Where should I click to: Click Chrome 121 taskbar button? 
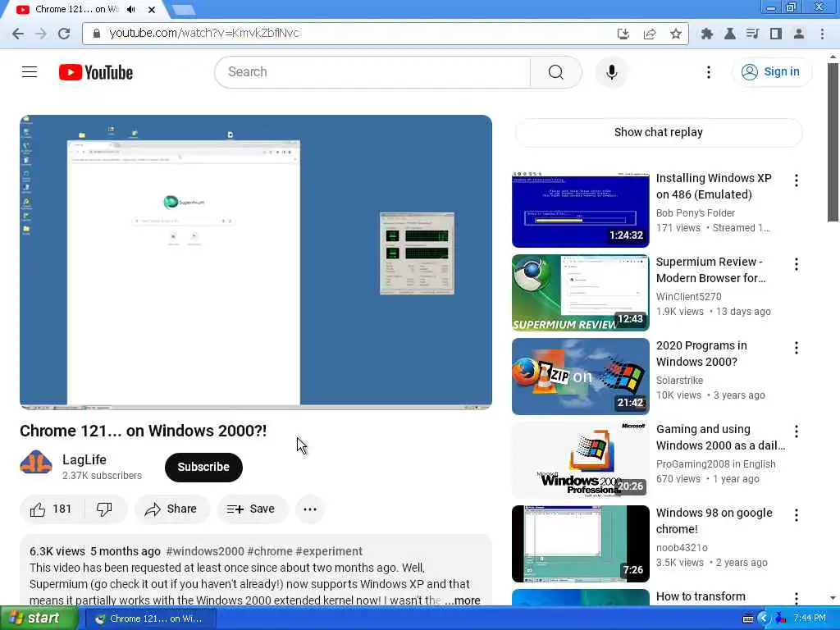[x=151, y=619]
